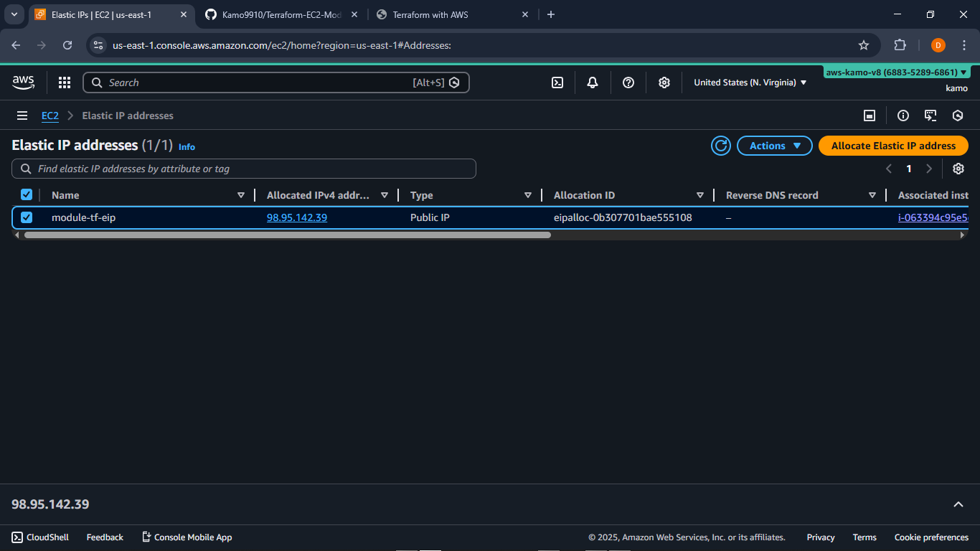Open the settings gear in the top navbar

[x=664, y=82]
